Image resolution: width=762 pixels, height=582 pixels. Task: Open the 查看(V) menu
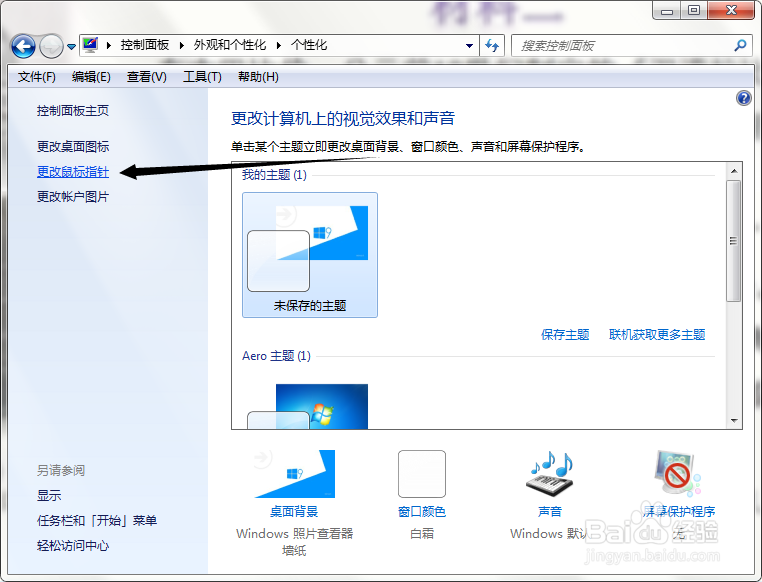tap(146, 77)
